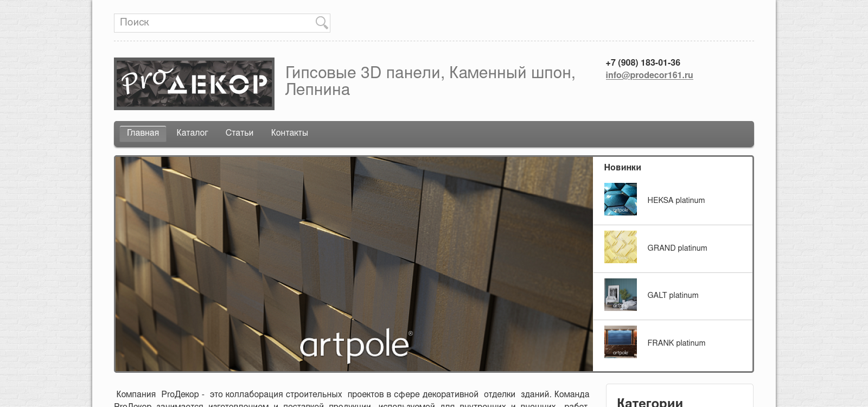Click the GALT platinum product link
This screenshot has width=868, height=407.
point(673,295)
